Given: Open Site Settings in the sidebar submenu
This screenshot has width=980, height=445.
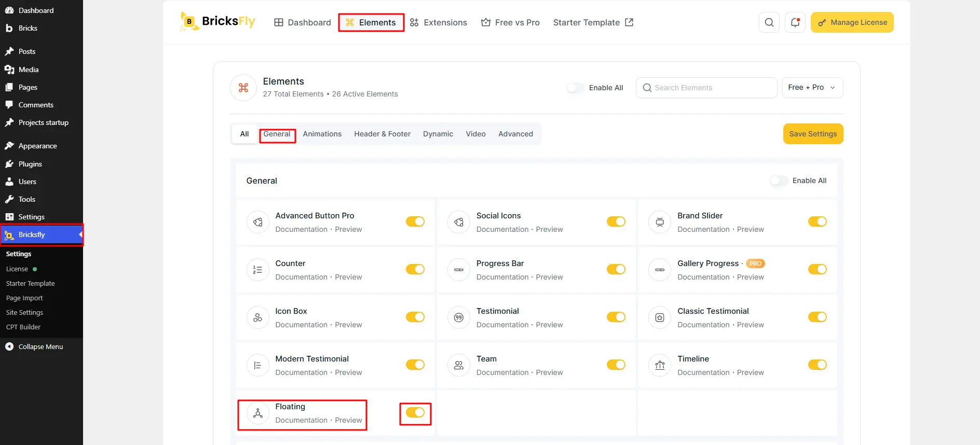Looking at the screenshot, I should [x=24, y=312].
